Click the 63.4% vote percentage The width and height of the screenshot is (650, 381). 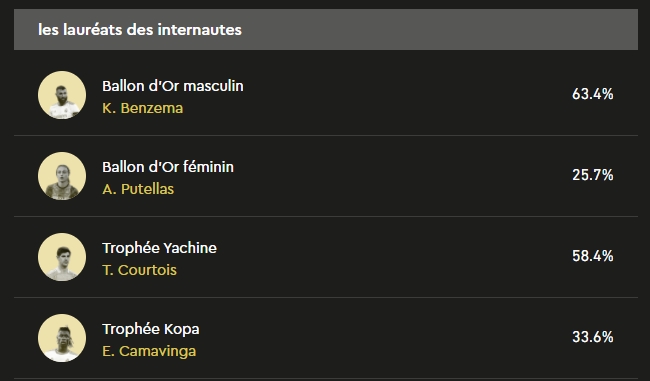coord(592,94)
